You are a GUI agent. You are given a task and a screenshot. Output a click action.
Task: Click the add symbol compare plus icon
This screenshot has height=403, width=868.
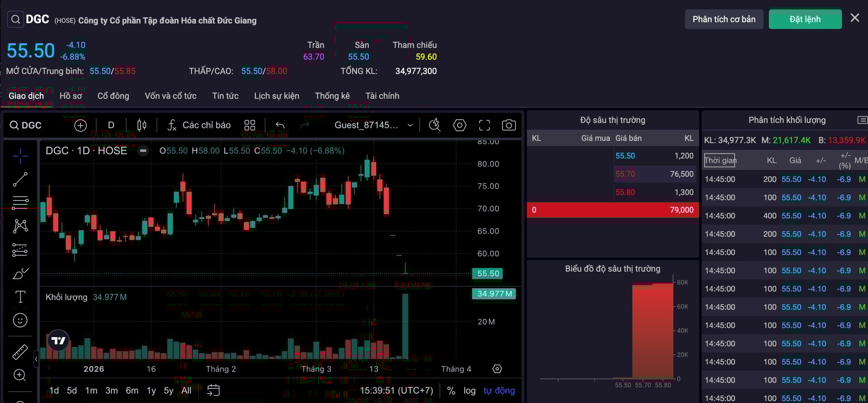[80, 125]
